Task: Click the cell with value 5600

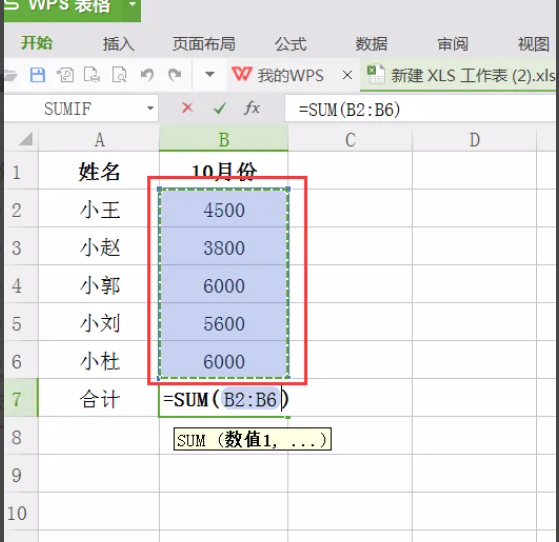Action: [x=224, y=323]
